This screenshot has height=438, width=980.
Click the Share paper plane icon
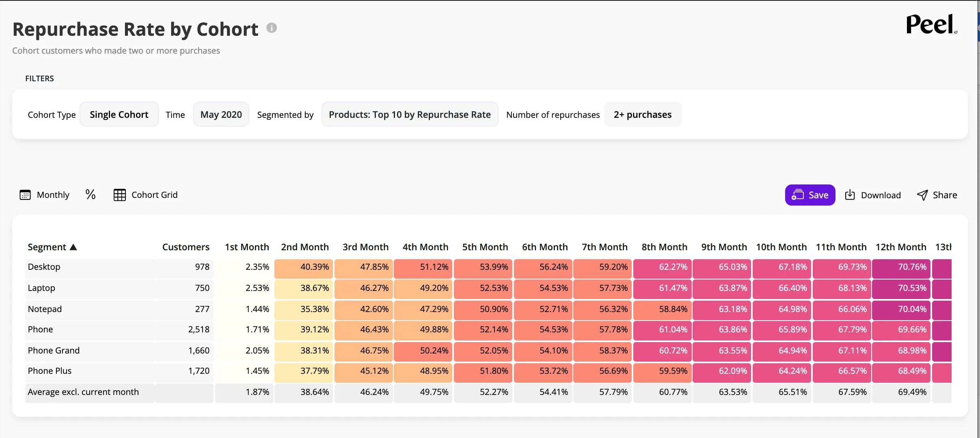922,195
